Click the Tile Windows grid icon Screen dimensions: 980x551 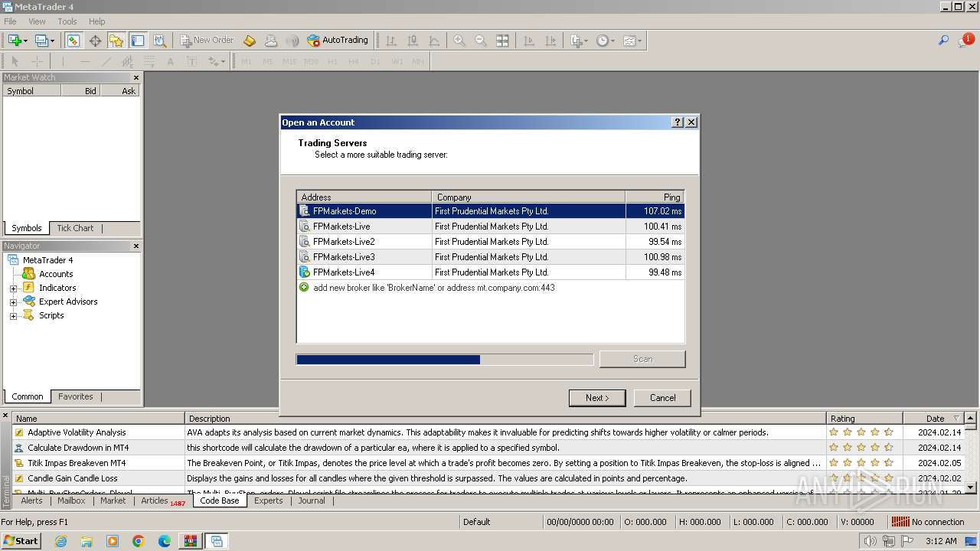tap(502, 41)
